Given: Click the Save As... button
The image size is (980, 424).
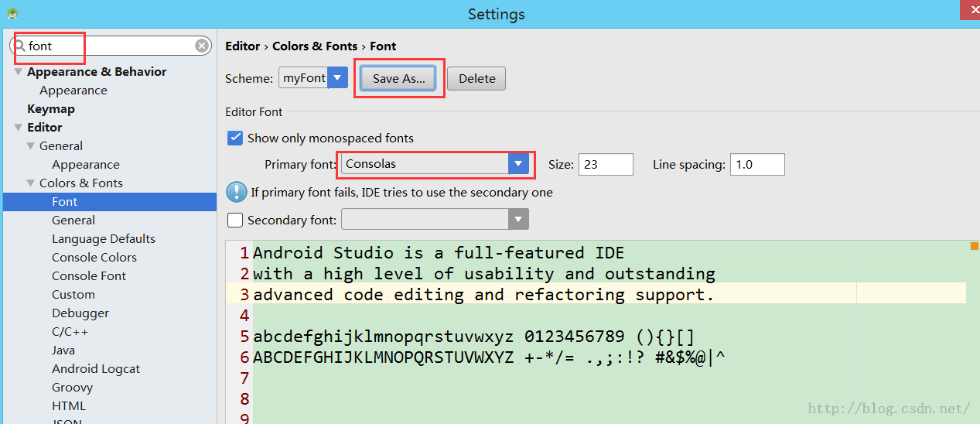Looking at the screenshot, I should click(x=398, y=78).
